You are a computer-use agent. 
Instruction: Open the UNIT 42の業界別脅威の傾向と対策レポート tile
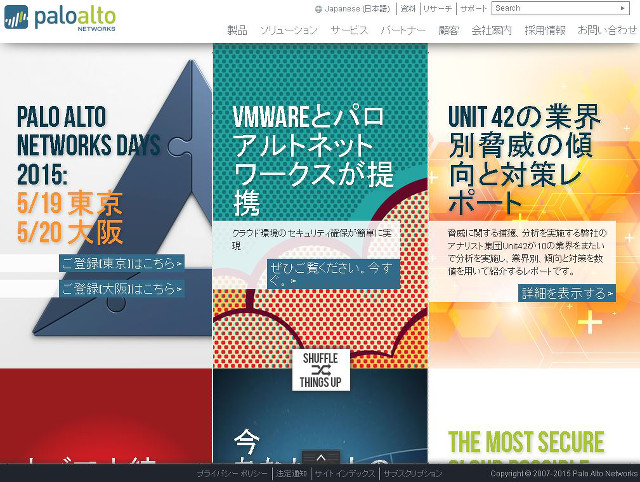pyautogui.click(x=534, y=206)
